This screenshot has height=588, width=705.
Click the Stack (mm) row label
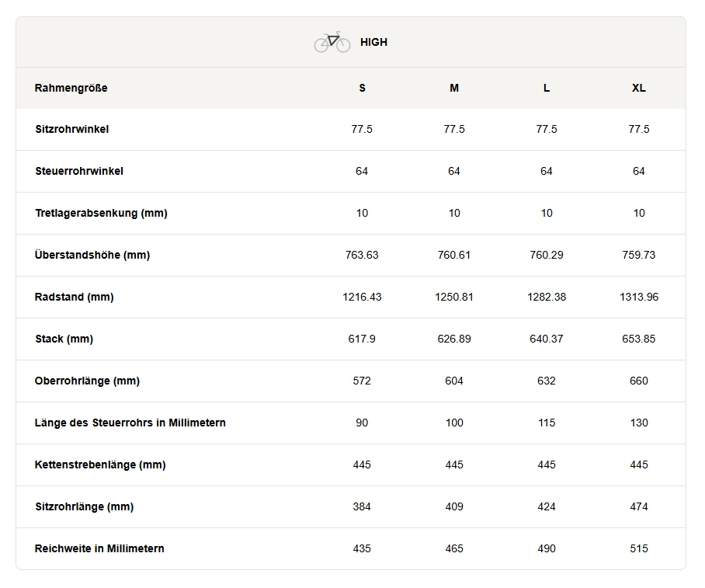click(64, 339)
